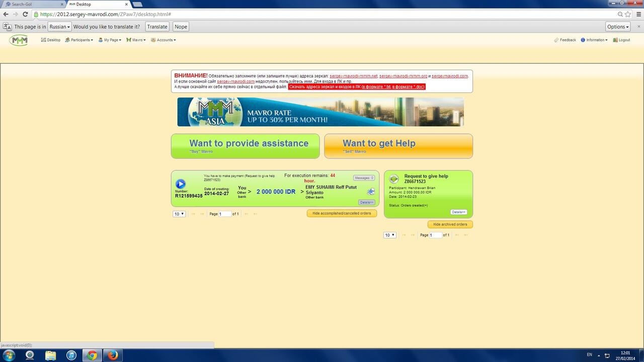
Task: Expand the Accounts menu
Action: (x=164, y=40)
